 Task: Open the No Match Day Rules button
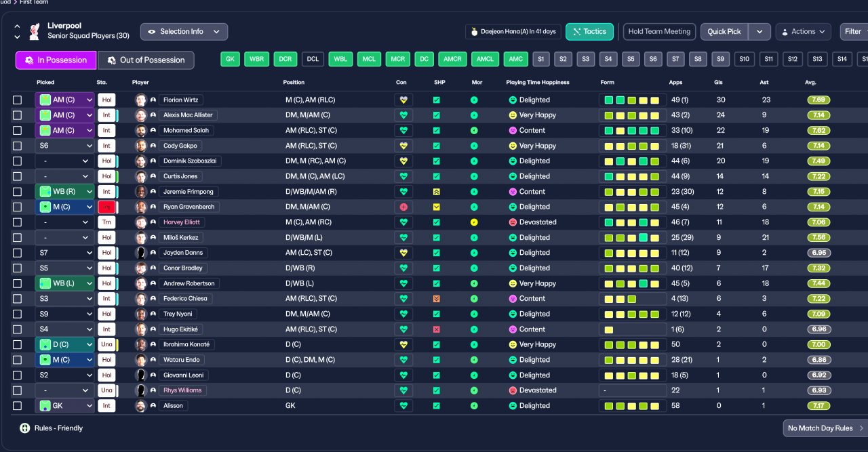tap(825, 428)
